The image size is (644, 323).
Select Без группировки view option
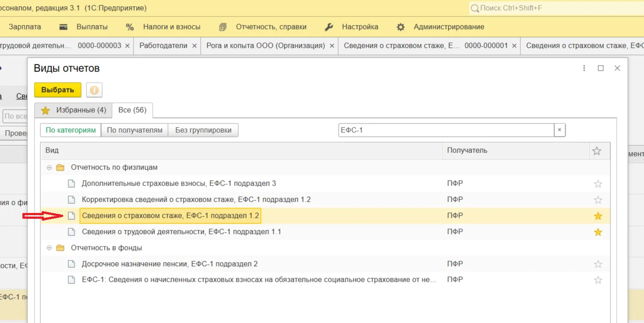203,130
